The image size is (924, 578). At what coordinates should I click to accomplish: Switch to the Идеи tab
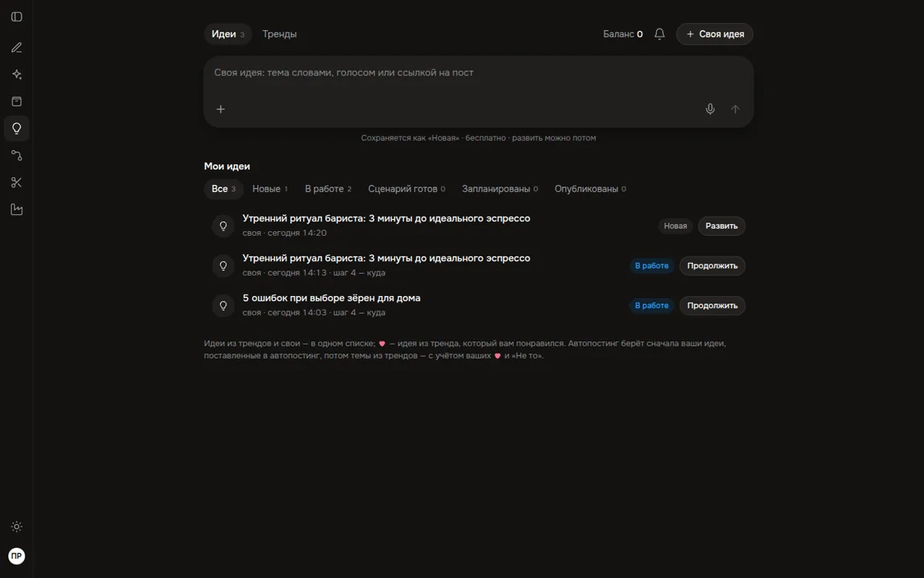click(x=228, y=34)
